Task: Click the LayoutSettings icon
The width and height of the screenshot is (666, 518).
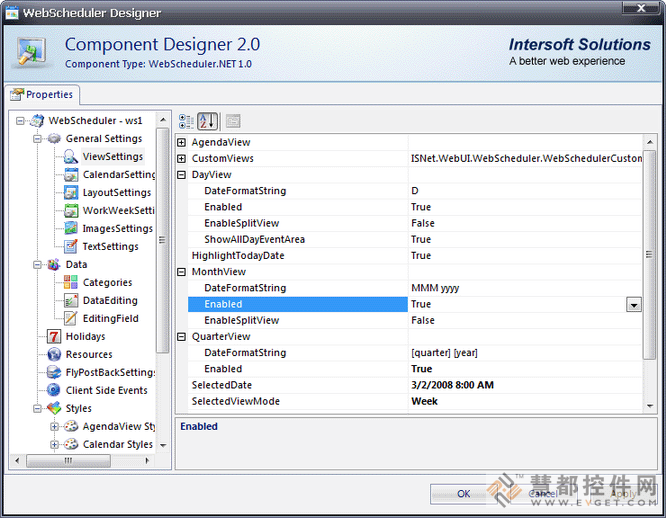Action: click(71, 192)
